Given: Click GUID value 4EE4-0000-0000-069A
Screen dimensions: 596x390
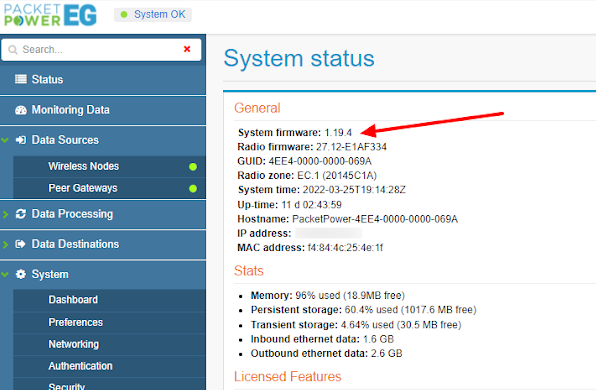Looking at the screenshot, I should click(320, 161).
